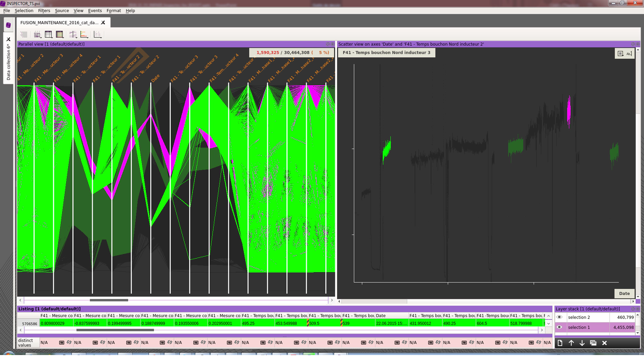
Task: Open the Events menu
Action: click(x=95, y=11)
